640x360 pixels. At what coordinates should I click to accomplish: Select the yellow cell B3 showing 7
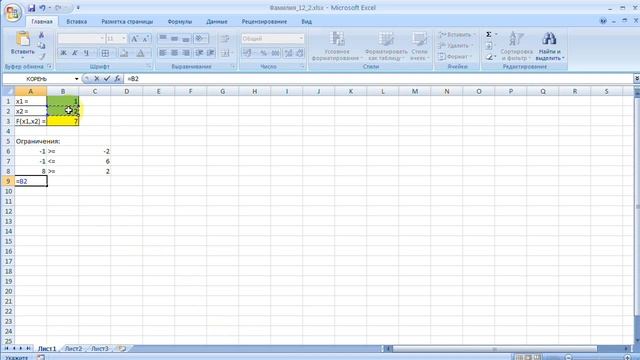(x=63, y=121)
